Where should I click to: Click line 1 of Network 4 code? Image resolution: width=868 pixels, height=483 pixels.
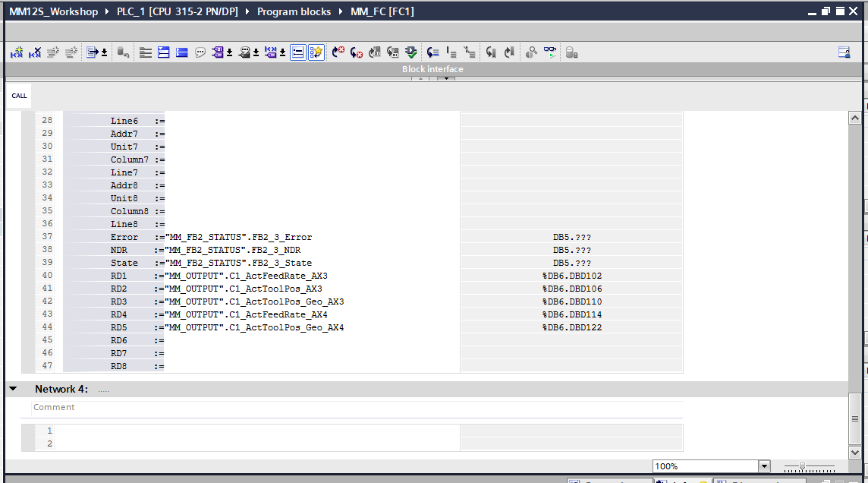[x=257, y=431]
